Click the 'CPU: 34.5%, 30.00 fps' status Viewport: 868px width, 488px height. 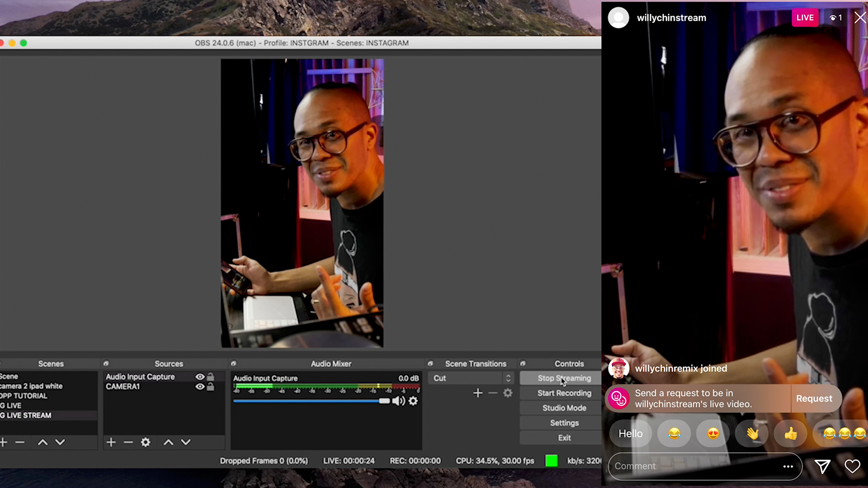pos(495,461)
